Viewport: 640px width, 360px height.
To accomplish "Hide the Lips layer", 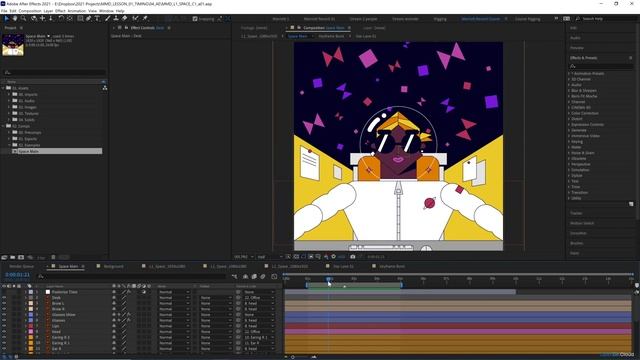I will [4, 326].
